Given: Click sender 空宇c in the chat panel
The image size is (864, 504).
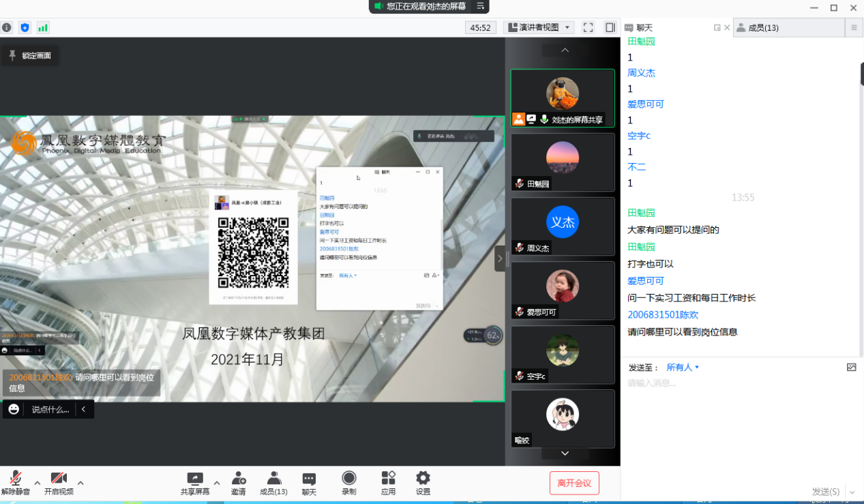Looking at the screenshot, I should 639,136.
